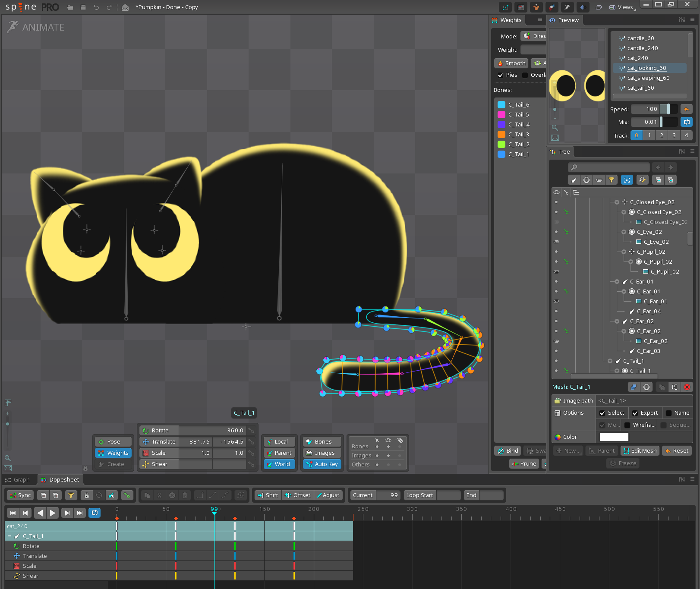Viewport: 700px width, 589px height.
Task: Collapse the C_Eye_02 slot node
Action: (624, 232)
